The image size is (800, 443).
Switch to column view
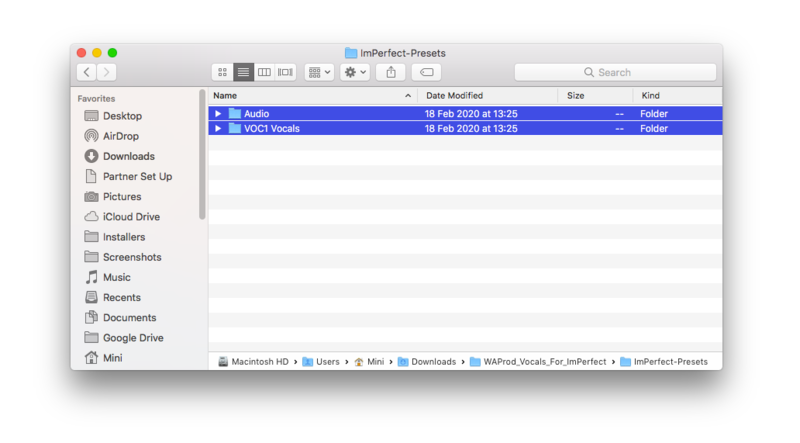pyautogui.click(x=264, y=72)
